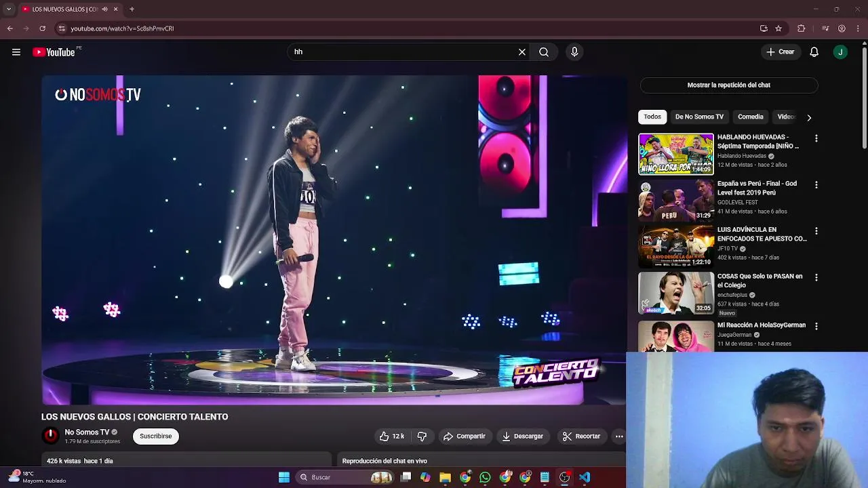Go back in the browser
This screenshot has width=868, height=488.
tap(9, 28)
